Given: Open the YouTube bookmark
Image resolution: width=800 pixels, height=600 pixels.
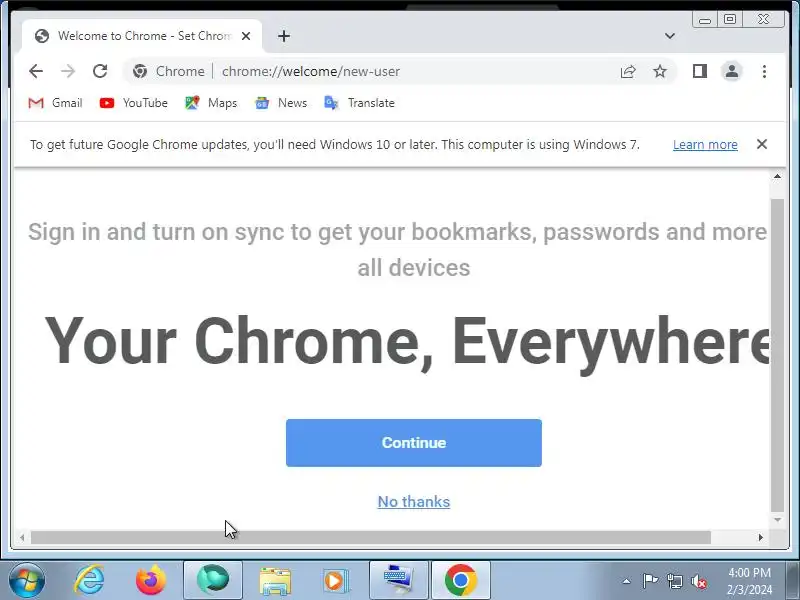Looking at the screenshot, I should pos(134,103).
